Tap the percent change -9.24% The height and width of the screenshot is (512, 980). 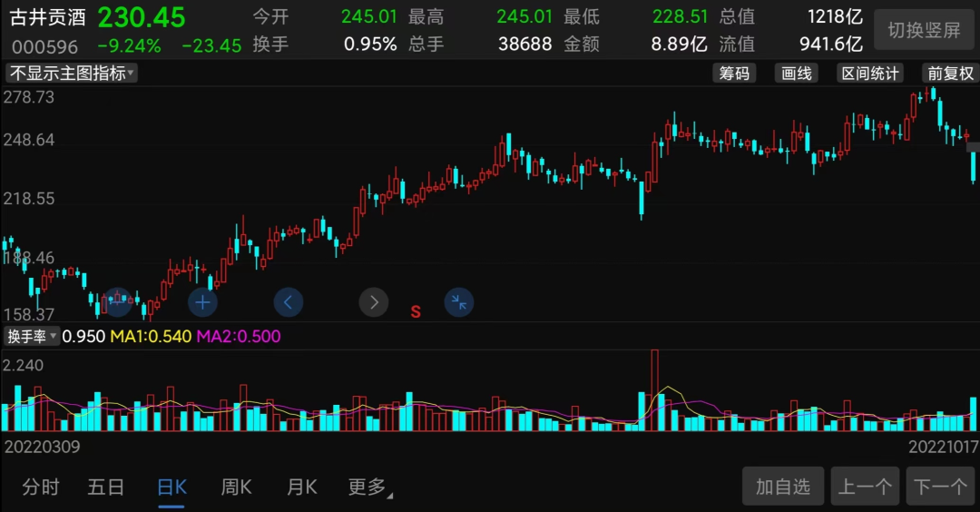pyautogui.click(x=130, y=45)
